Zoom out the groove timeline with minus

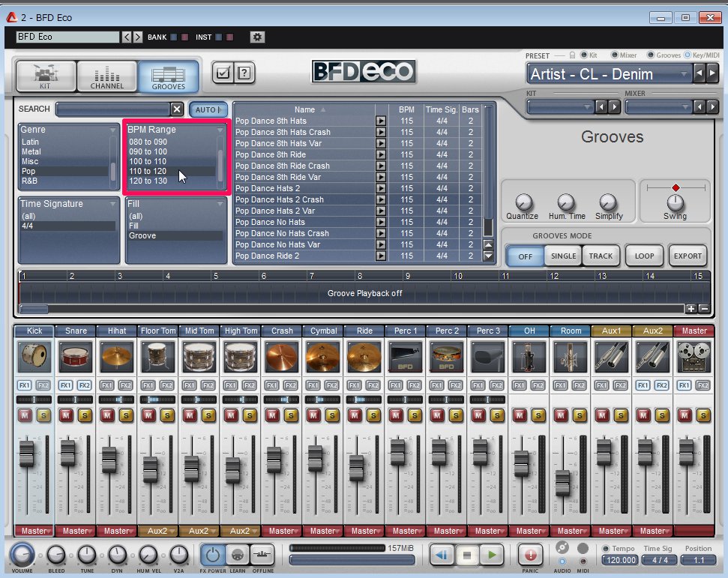(x=704, y=309)
